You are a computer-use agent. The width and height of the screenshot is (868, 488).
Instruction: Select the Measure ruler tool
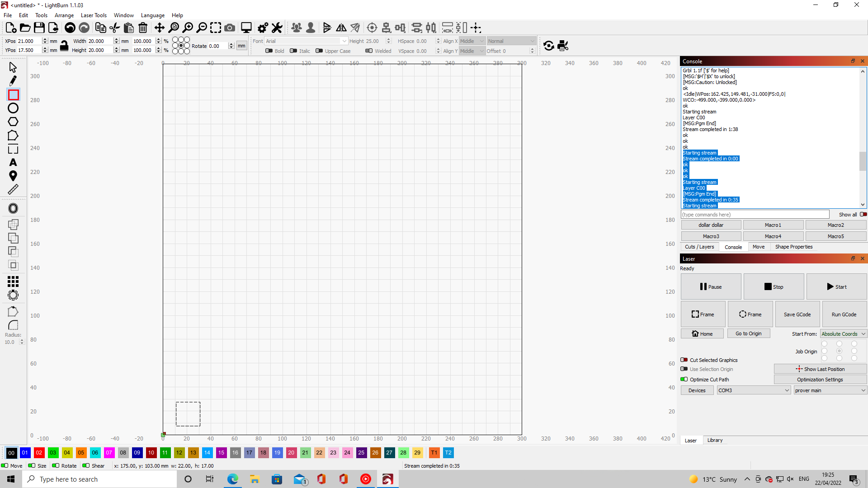coord(13,189)
